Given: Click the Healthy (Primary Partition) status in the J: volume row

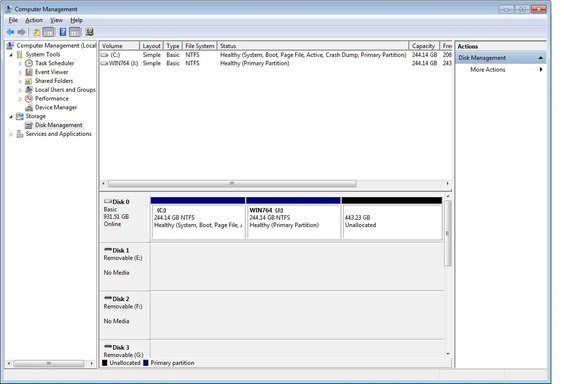Looking at the screenshot, I should [254, 63].
